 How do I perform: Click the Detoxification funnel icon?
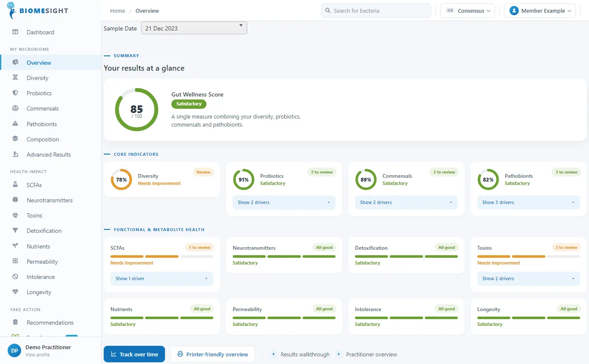click(x=15, y=231)
